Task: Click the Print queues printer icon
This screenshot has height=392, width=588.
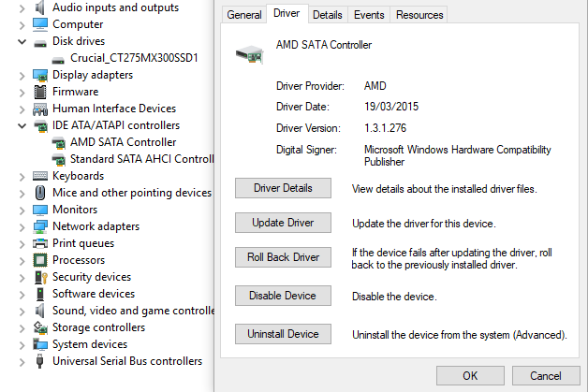Action: point(40,243)
